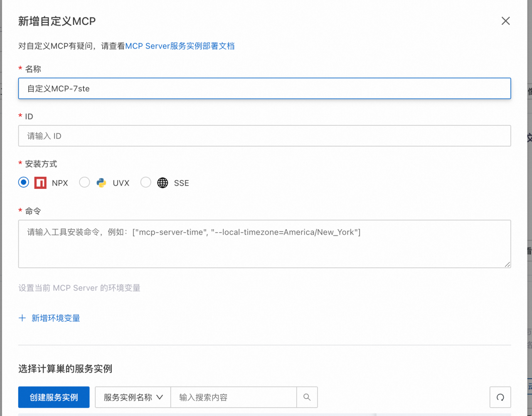
Task: Click the NPX red logo icon
Action: click(40, 183)
